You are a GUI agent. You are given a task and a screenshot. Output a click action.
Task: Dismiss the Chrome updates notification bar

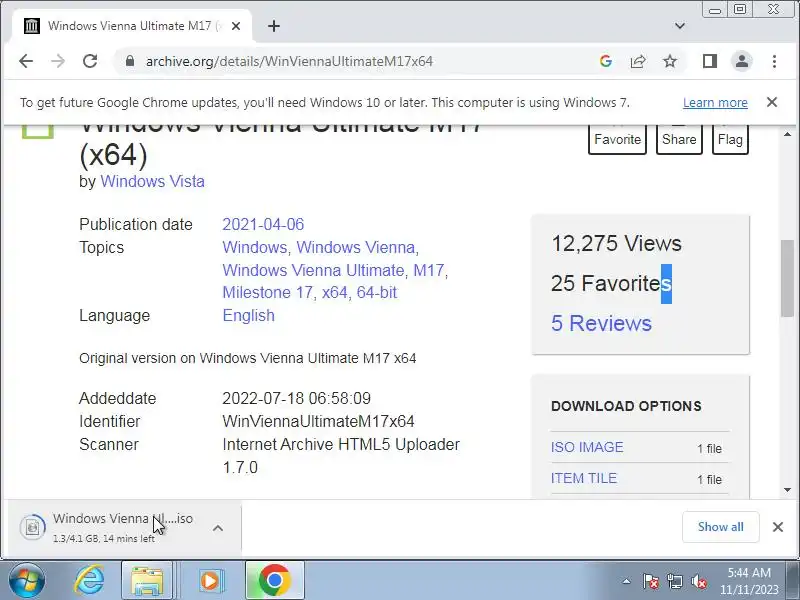772,102
